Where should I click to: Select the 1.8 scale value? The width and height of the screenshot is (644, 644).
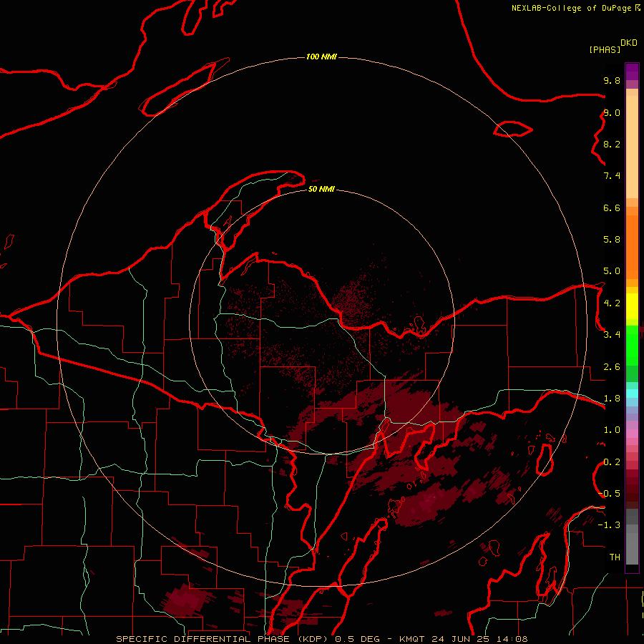click(x=612, y=399)
